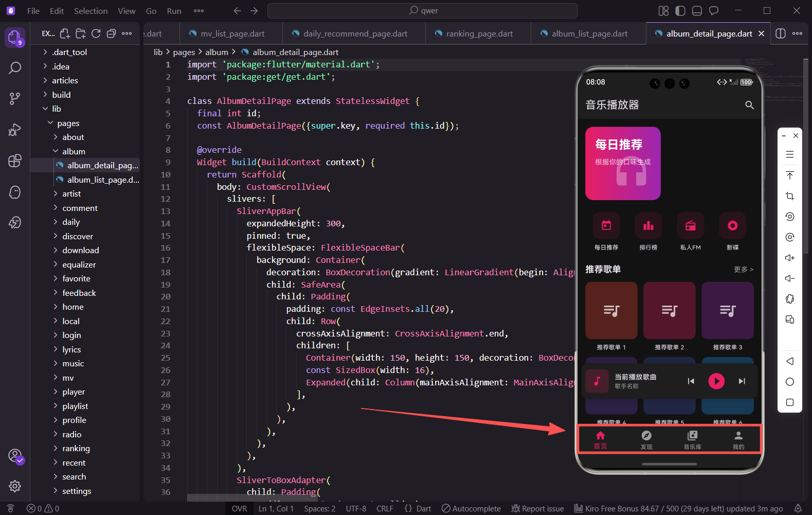The height and width of the screenshot is (515, 812).
Task: Open the emulator toolbar hamburger menu
Action: click(x=790, y=154)
